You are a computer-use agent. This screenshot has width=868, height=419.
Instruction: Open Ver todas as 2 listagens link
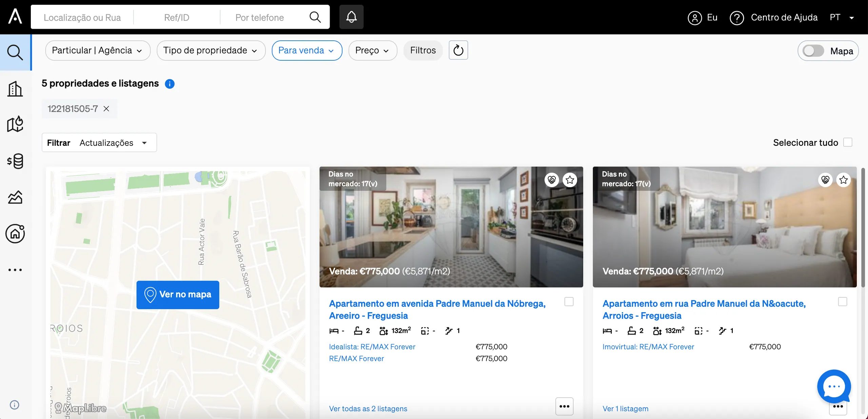tap(368, 408)
